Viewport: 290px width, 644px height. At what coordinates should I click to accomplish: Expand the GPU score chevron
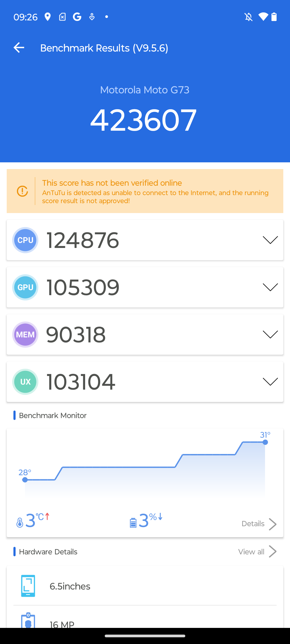coord(270,287)
